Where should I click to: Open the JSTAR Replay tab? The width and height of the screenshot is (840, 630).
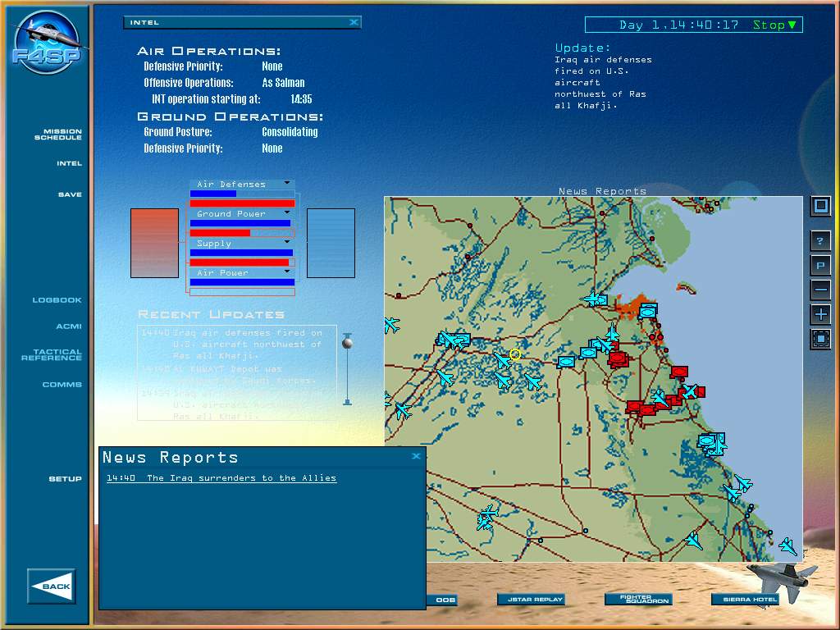click(531, 600)
